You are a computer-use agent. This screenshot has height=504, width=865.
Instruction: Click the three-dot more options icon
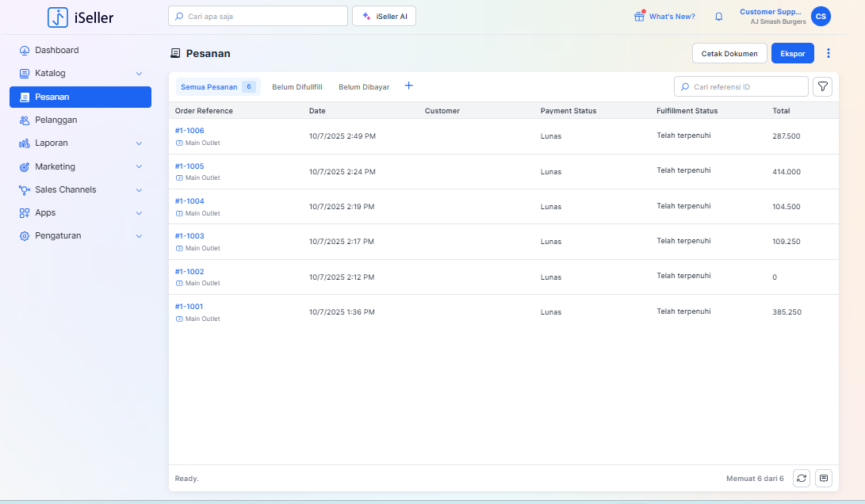pos(829,53)
